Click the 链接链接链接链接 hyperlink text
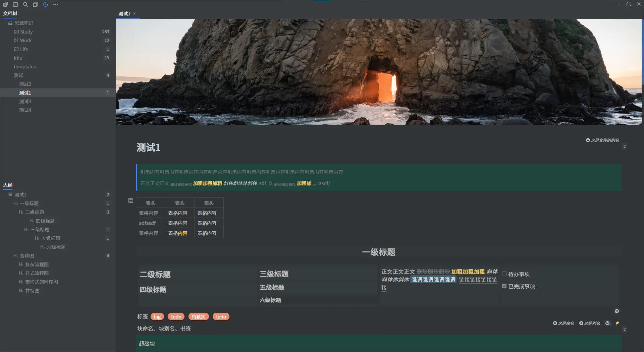 (x=478, y=280)
